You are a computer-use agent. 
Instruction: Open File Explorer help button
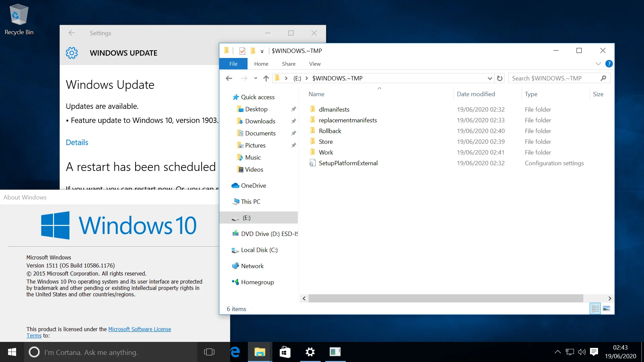pyautogui.click(x=609, y=64)
